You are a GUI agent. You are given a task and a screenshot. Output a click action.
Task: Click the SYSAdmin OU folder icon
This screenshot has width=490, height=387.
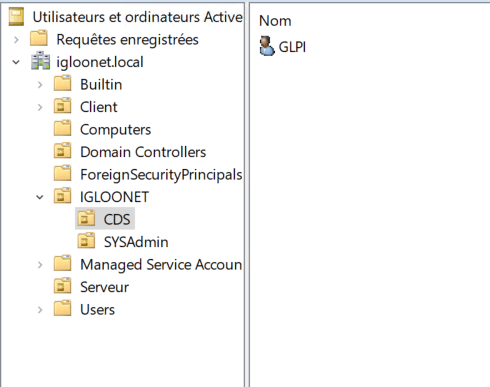[x=86, y=241]
